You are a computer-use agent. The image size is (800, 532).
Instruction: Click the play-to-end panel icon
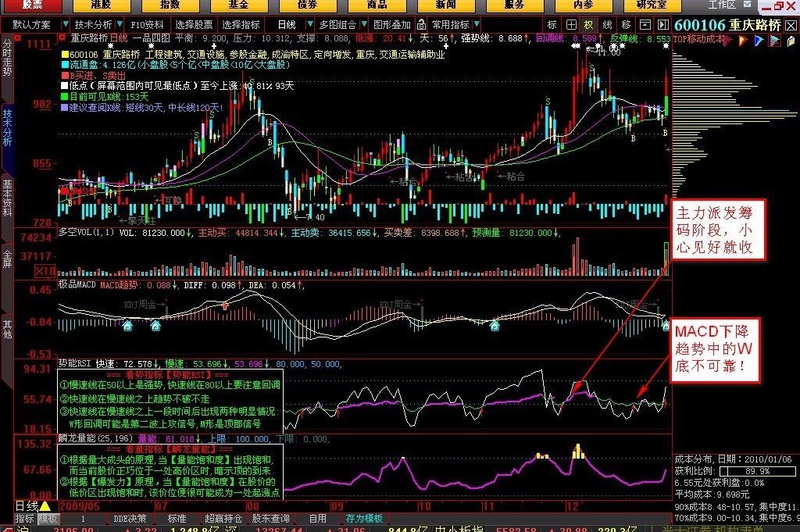click(662, 25)
